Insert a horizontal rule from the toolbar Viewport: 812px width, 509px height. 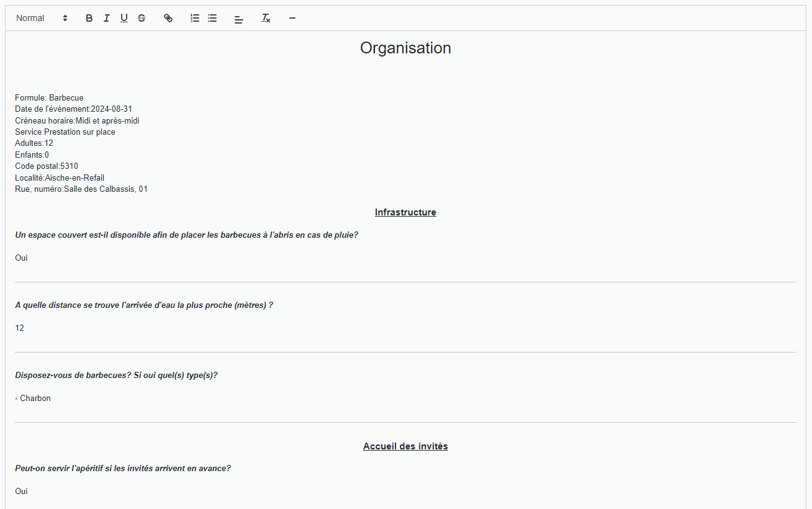coord(292,18)
